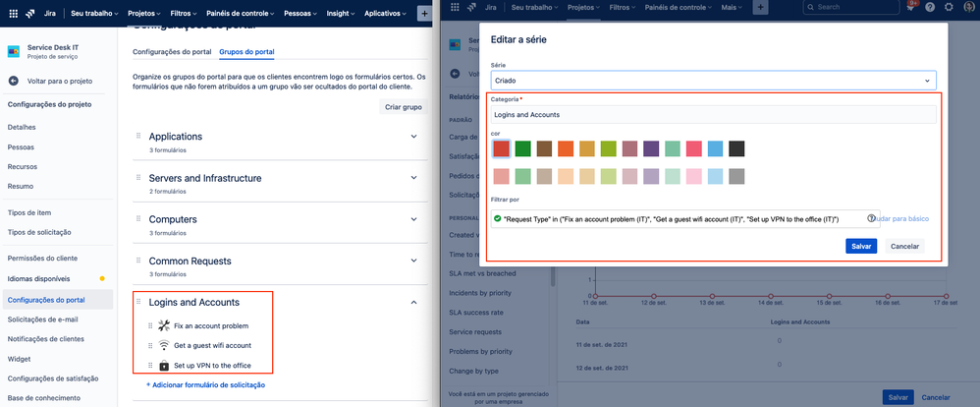Image resolution: width=980 pixels, height=407 pixels.
Task: Open app switcher grid in right Jira window
Action: tap(455, 7)
